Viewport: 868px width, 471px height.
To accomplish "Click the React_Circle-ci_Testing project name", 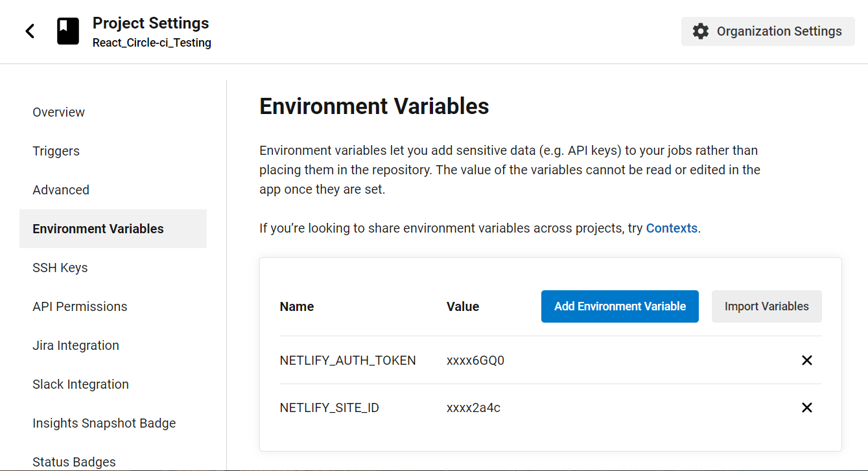I will click(152, 43).
